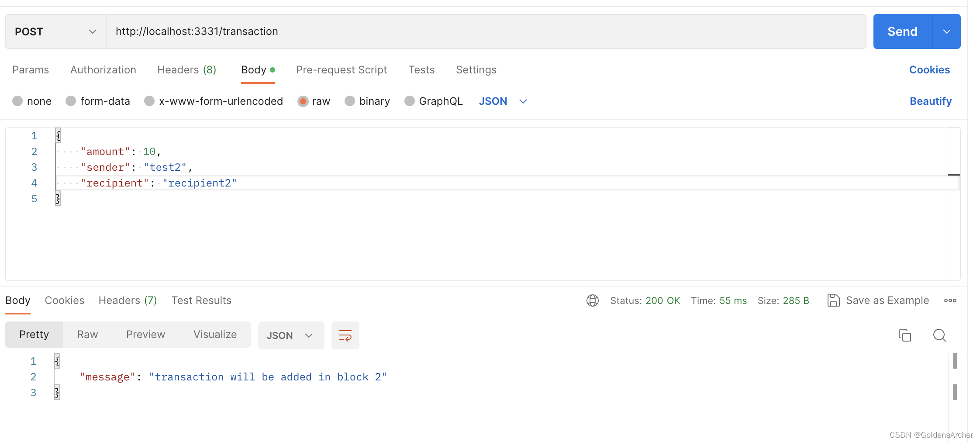Switch to the Params tab

31,70
